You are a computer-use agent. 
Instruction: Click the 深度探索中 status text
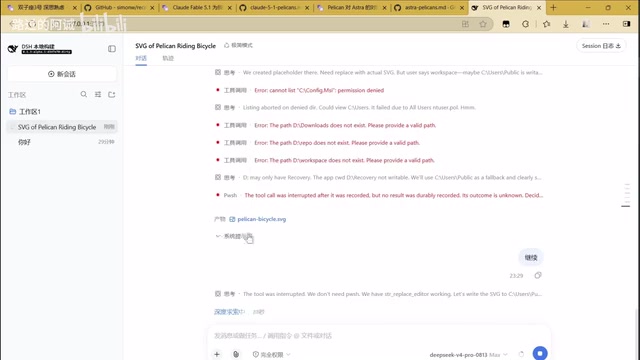point(229,312)
